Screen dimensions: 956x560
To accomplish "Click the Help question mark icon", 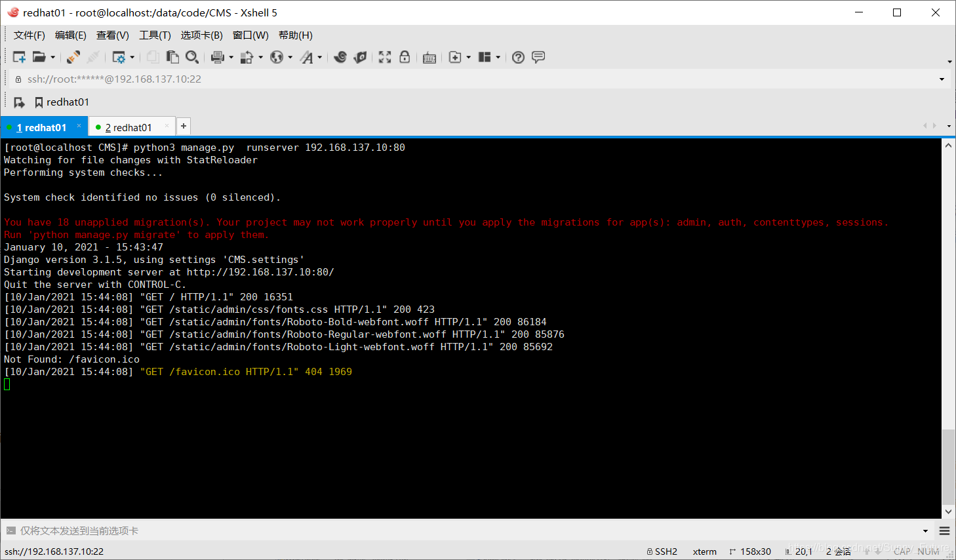I will click(518, 57).
